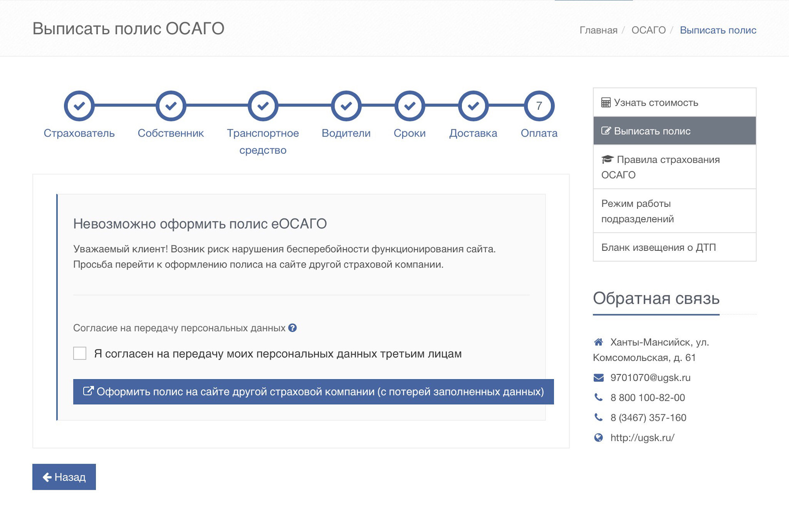The width and height of the screenshot is (789, 532).
Task: Click the help question mark icon near consent label
Action: pos(293,328)
